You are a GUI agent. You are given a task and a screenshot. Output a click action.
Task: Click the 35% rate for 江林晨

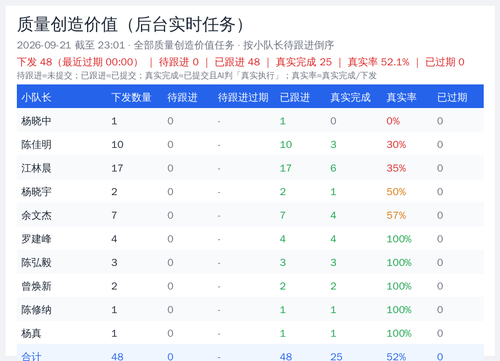pyautogui.click(x=396, y=168)
